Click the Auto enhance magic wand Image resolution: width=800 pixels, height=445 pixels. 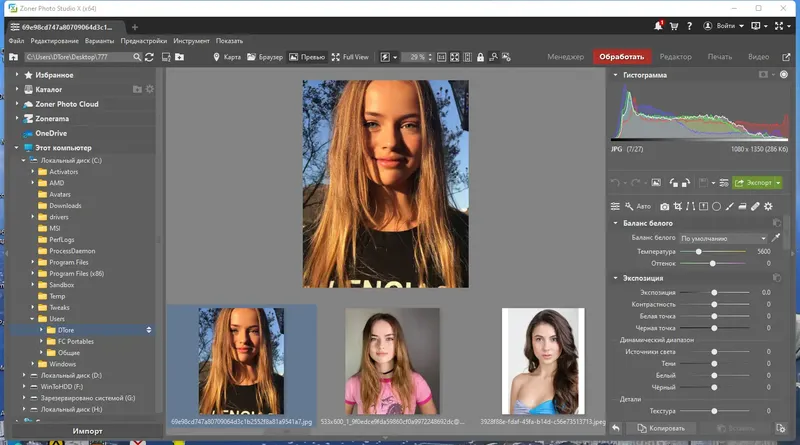(x=629, y=206)
